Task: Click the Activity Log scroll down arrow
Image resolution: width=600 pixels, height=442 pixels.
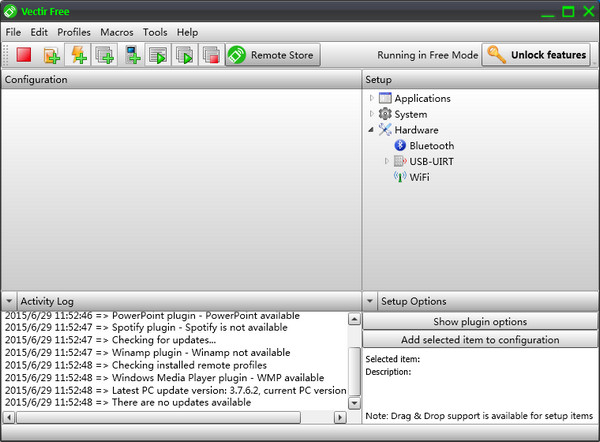Action: click(x=354, y=403)
